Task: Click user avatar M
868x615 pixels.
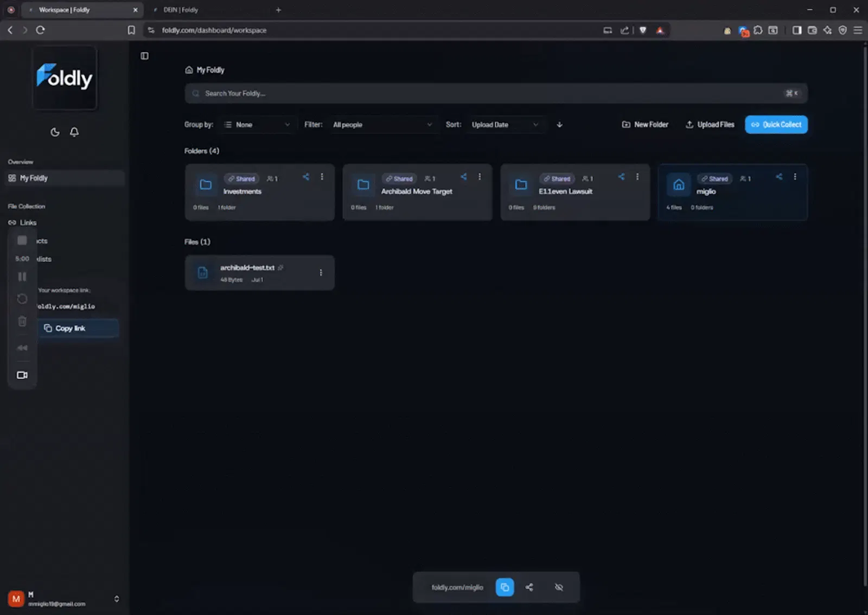Action: pos(16,599)
